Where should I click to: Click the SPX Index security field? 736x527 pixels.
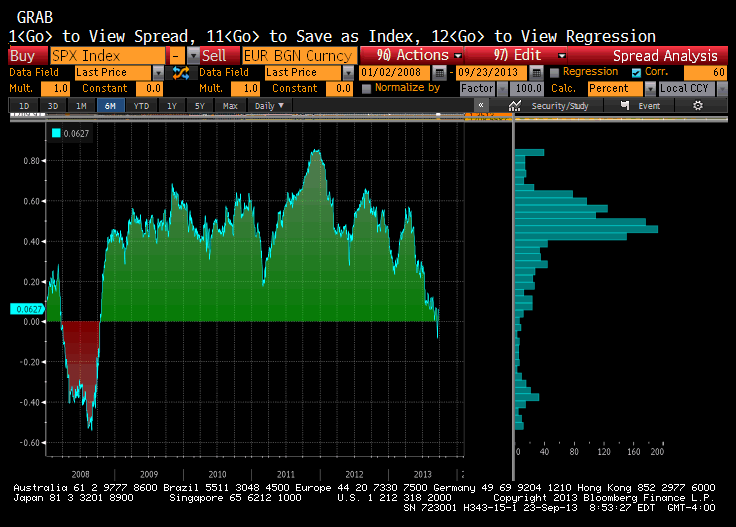(x=107, y=55)
